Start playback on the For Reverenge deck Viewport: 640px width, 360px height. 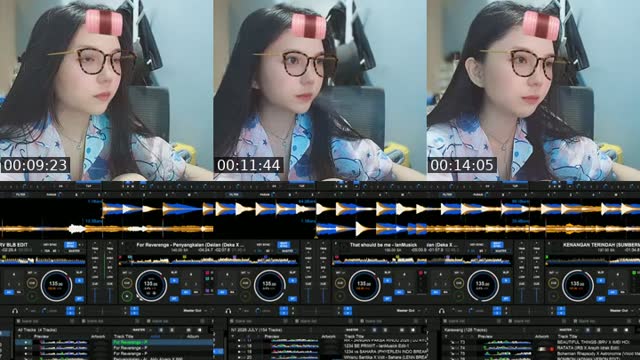point(127,296)
